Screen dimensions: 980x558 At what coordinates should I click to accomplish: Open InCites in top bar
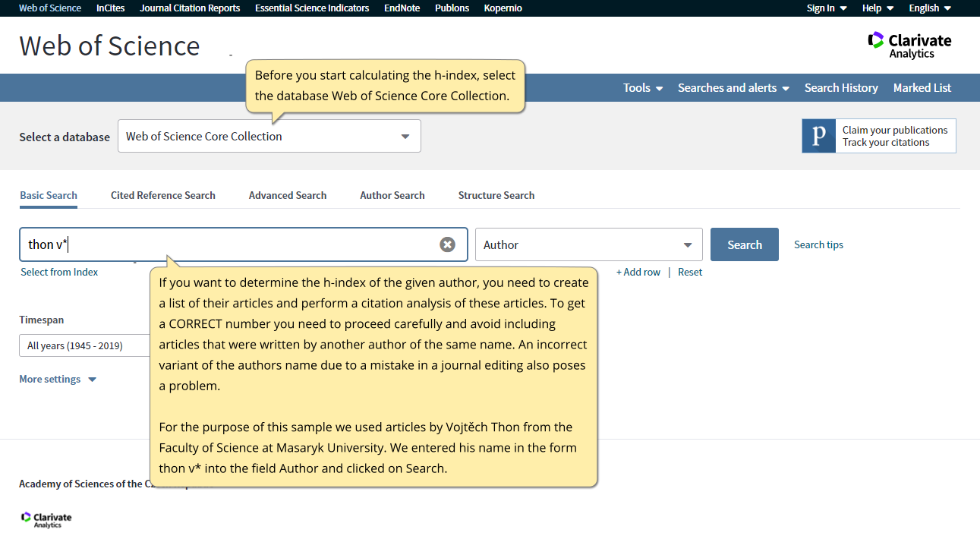111,8
